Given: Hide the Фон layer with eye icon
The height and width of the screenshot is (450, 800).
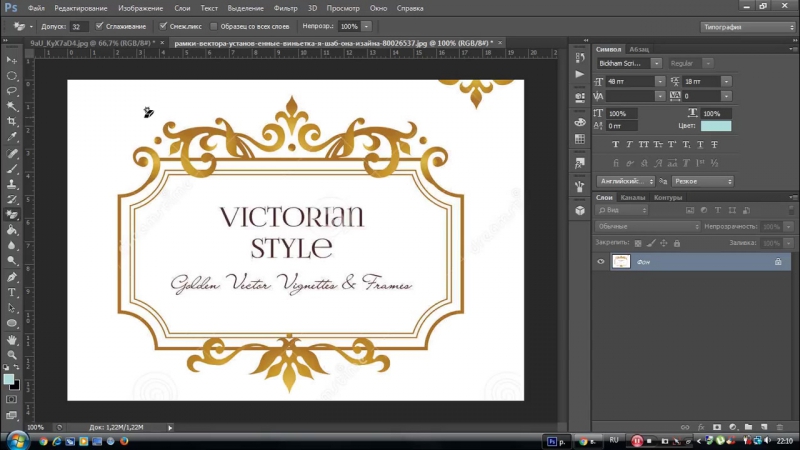Looking at the screenshot, I should pyautogui.click(x=601, y=262).
